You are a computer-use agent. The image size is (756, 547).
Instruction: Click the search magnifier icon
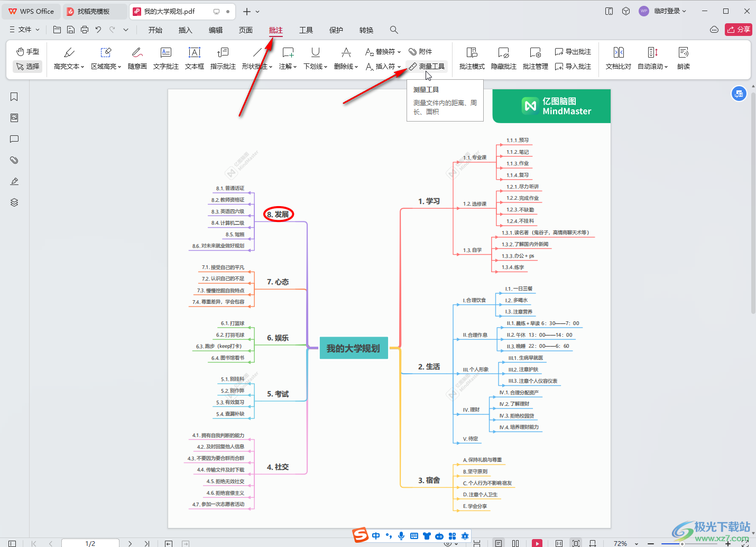[394, 30]
